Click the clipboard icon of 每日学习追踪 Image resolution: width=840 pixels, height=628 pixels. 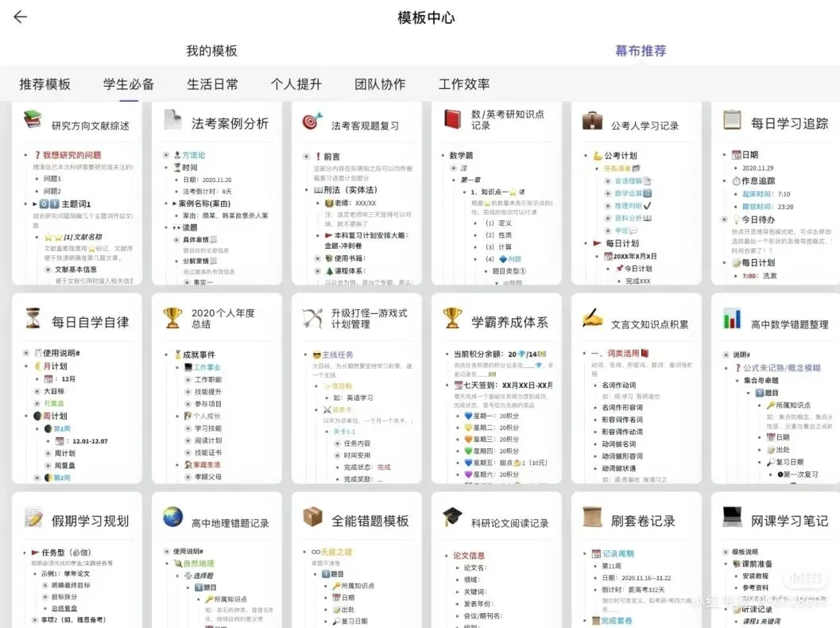click(x=732, y=119)
